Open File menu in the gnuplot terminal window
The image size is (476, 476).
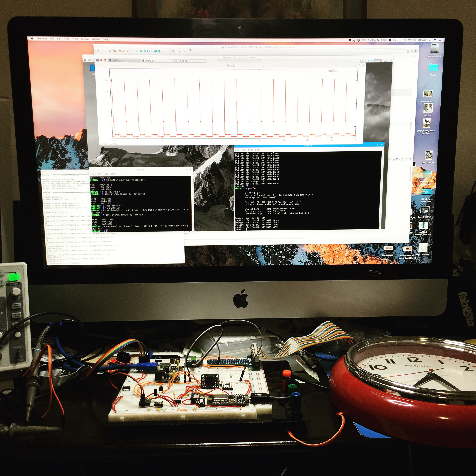click(237, 150)
